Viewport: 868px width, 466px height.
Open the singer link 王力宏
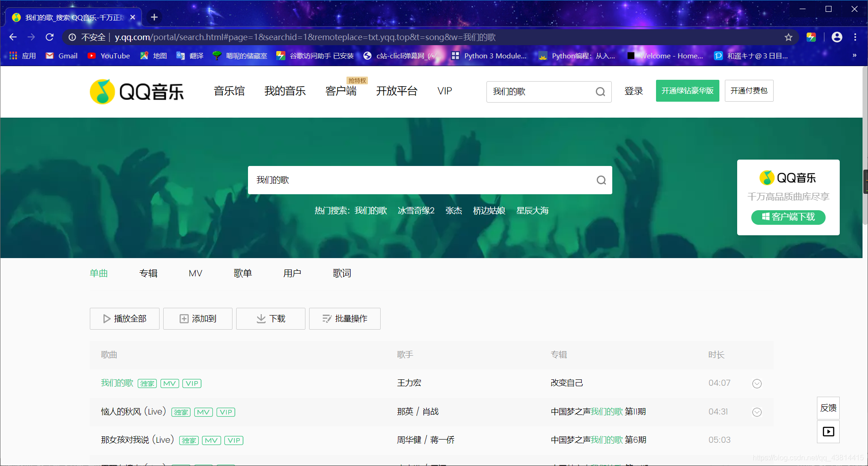point(409,383)
